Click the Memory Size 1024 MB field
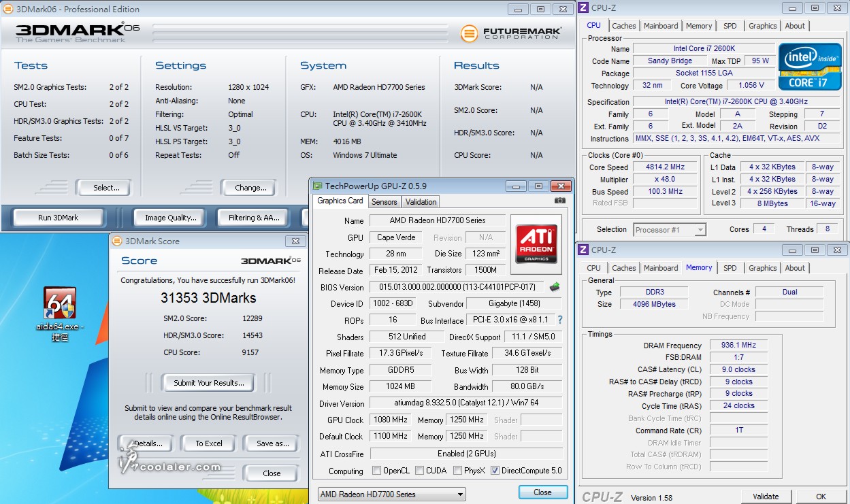The width and height of the screenshot is (850, 504). (399, 386)
